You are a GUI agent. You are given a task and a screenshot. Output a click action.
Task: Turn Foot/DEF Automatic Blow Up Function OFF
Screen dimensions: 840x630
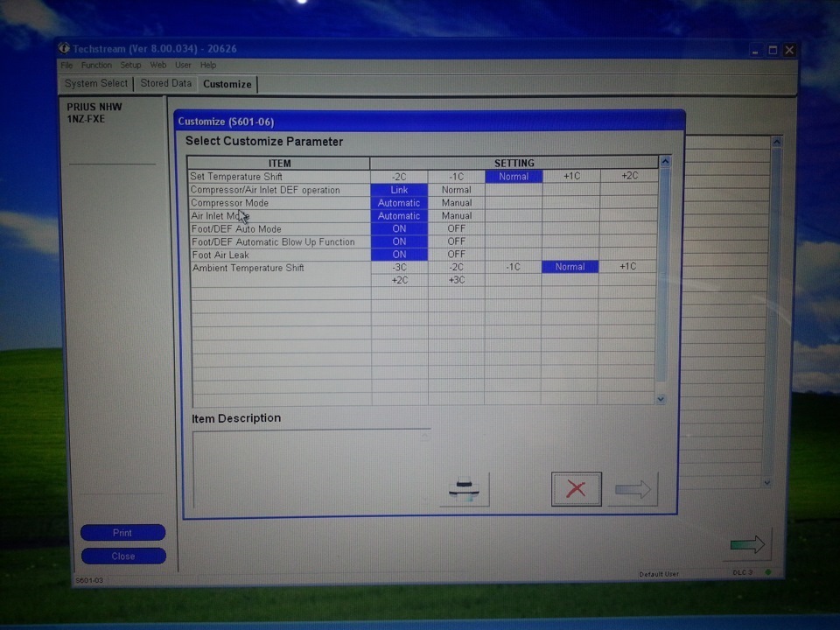click(x=457, y=241)
